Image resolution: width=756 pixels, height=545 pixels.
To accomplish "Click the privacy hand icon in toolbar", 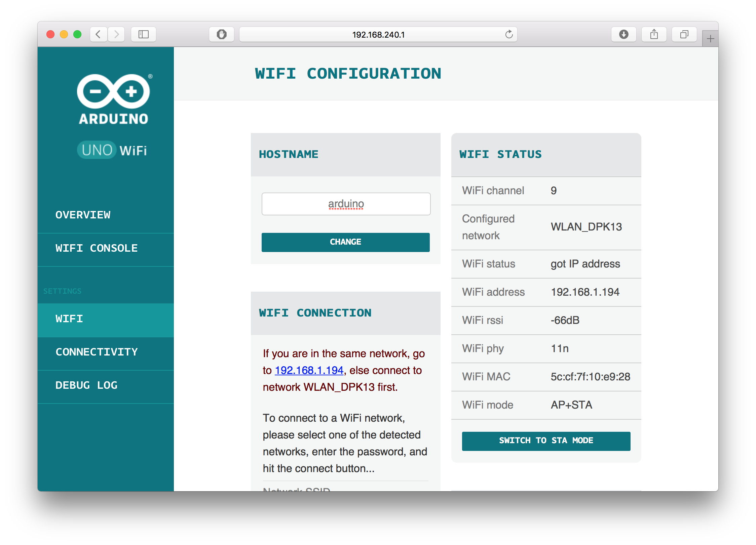I will (222, 34).
